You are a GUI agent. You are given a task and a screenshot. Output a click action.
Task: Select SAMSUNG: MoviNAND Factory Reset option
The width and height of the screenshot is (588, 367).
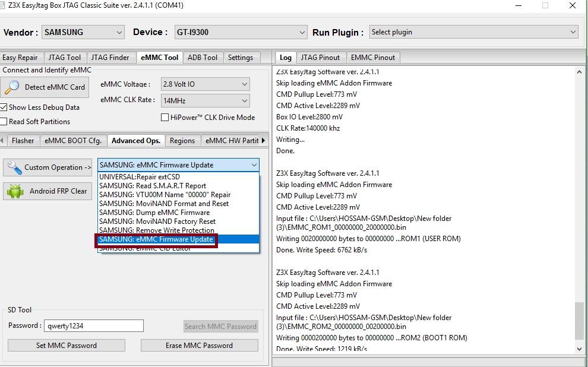pos(178,221)
